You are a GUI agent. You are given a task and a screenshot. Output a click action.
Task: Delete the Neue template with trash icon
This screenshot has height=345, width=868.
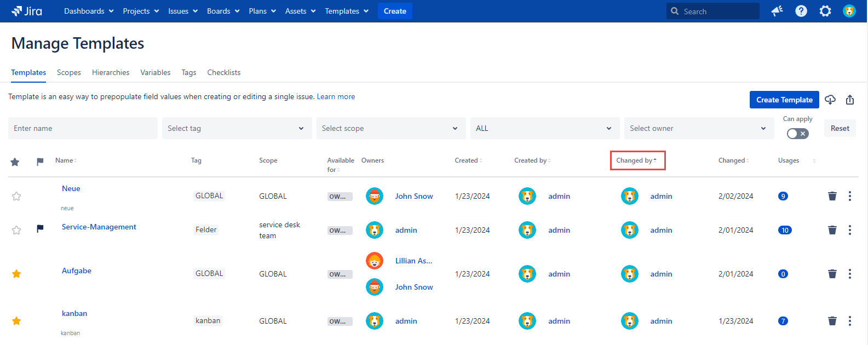[832, 196]
